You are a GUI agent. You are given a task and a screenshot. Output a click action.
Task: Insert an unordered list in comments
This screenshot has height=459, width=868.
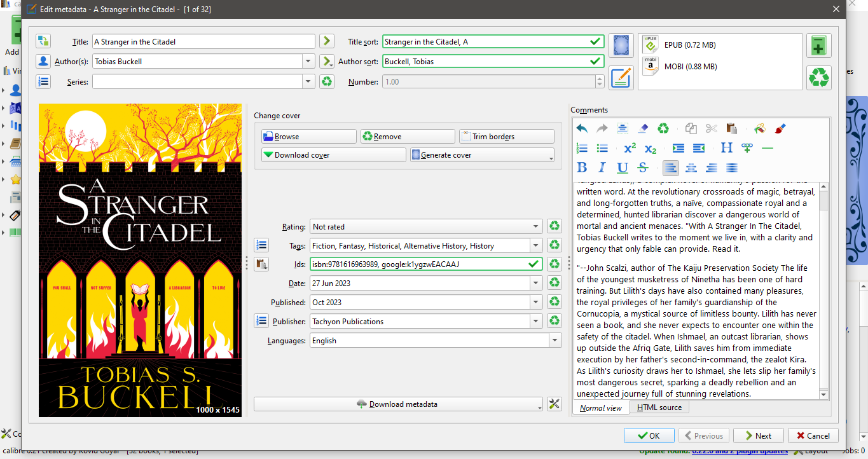tap(602, 148)
